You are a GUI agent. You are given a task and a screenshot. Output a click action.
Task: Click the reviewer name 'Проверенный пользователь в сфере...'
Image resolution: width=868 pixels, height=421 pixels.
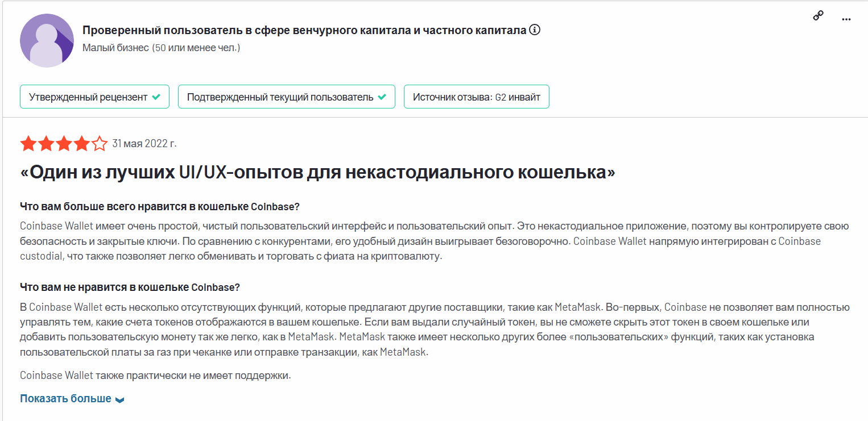pos(304,31)
